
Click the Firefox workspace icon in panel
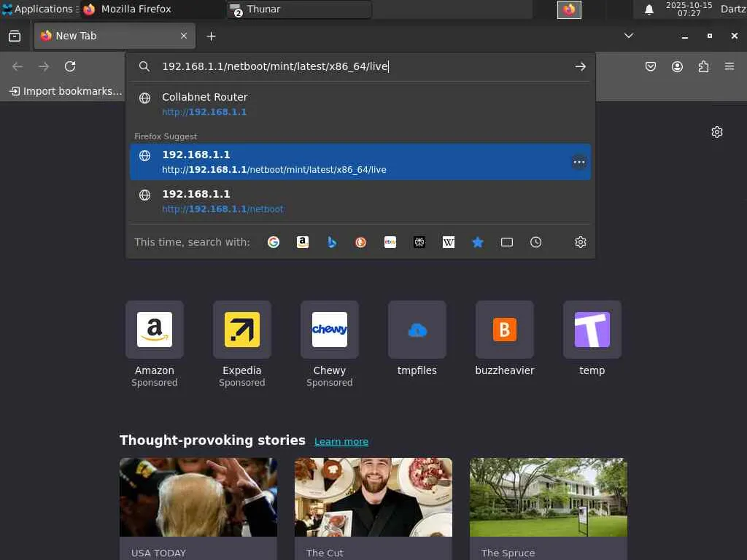click(x=569, y=9)
